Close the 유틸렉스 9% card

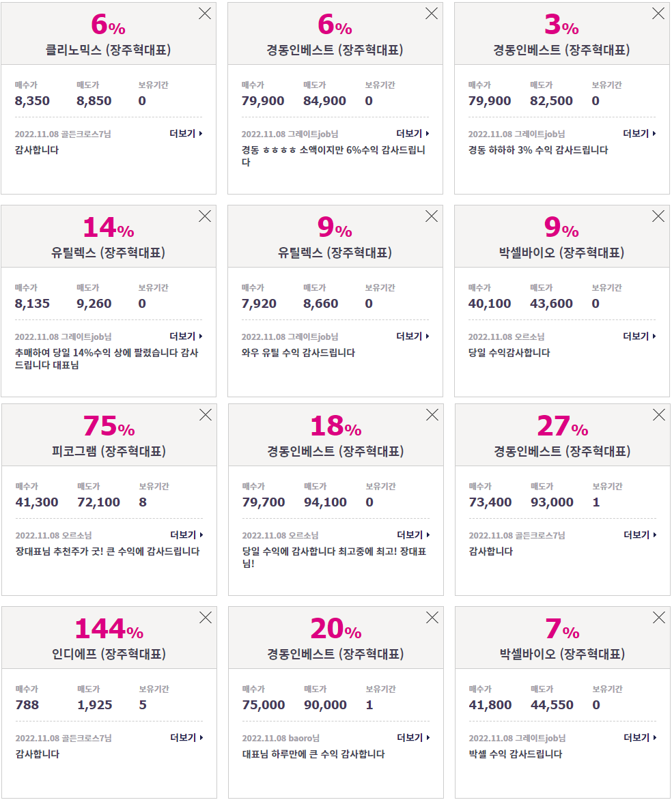pyautogui.click(x=432, y=216)
